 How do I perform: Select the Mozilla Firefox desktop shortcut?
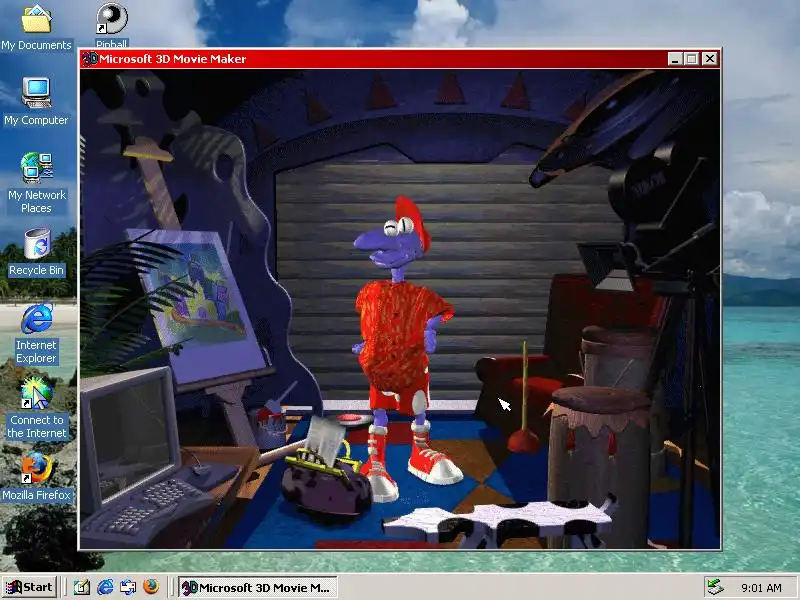(36, 477)
